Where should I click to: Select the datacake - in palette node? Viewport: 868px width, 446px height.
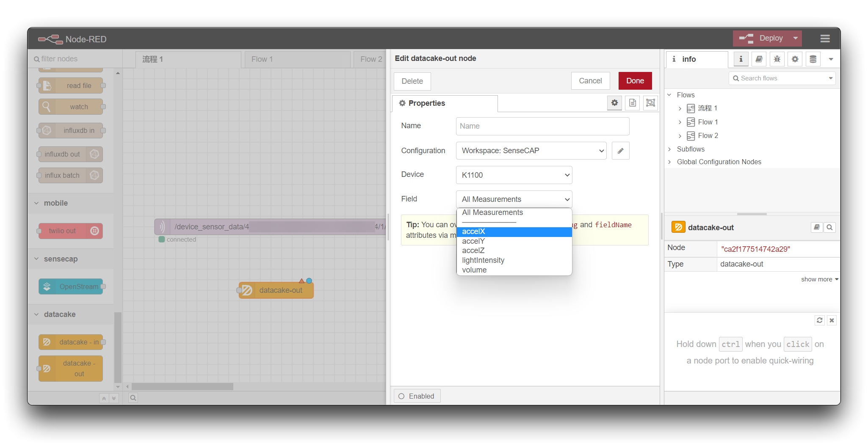[x=71, y=342]
